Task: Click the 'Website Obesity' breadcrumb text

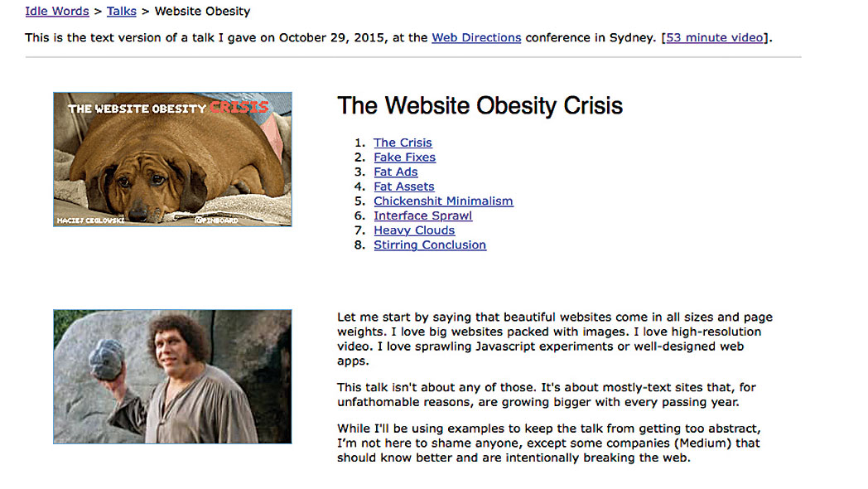Action: [x=202, y=12]
